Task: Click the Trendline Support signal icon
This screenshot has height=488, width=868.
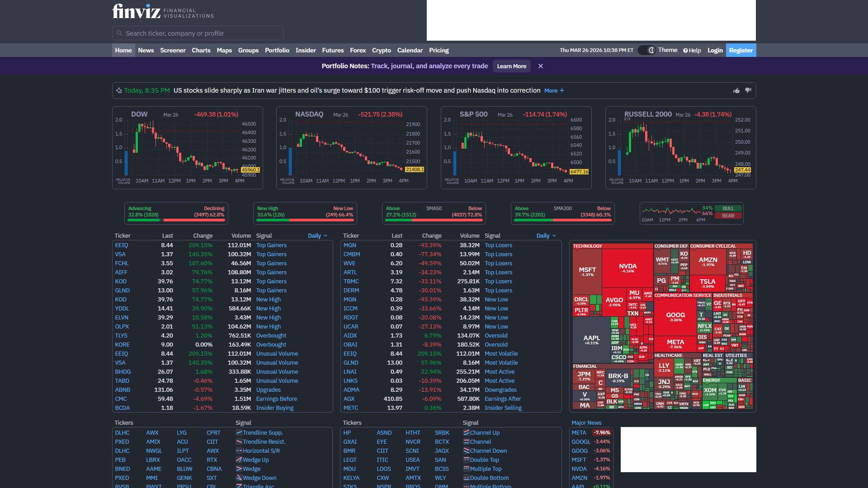Action: click(x=239, y=432)
